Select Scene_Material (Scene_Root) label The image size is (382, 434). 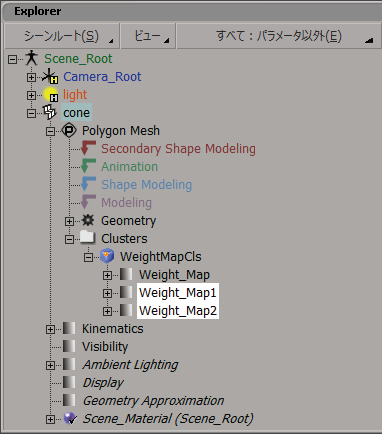coord(168,419)
